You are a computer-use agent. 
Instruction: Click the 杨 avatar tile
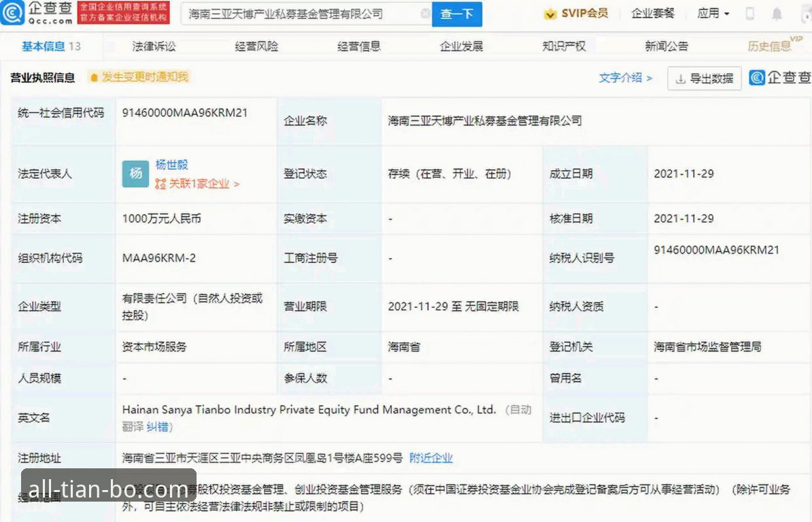click(136, 174)
